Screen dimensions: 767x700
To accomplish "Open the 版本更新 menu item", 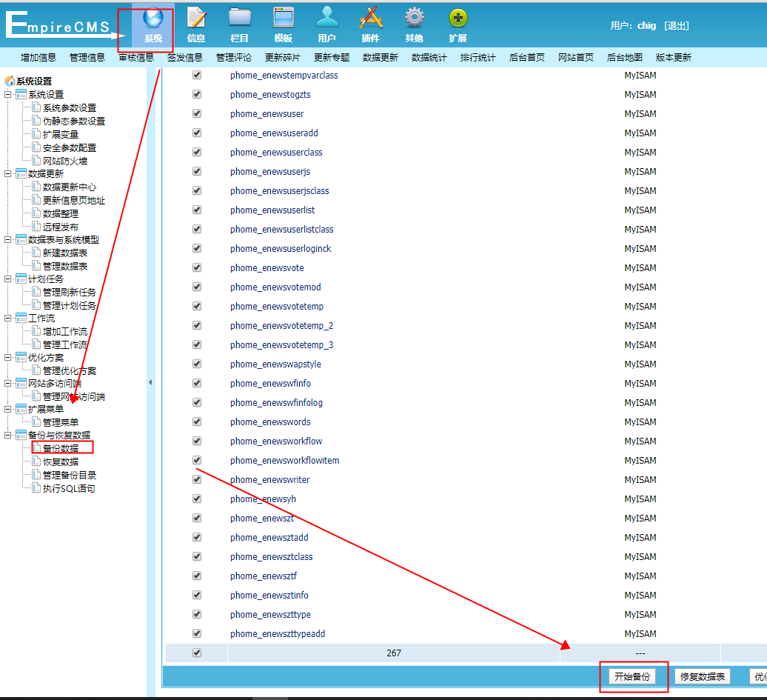I will [x=674, y=57].
